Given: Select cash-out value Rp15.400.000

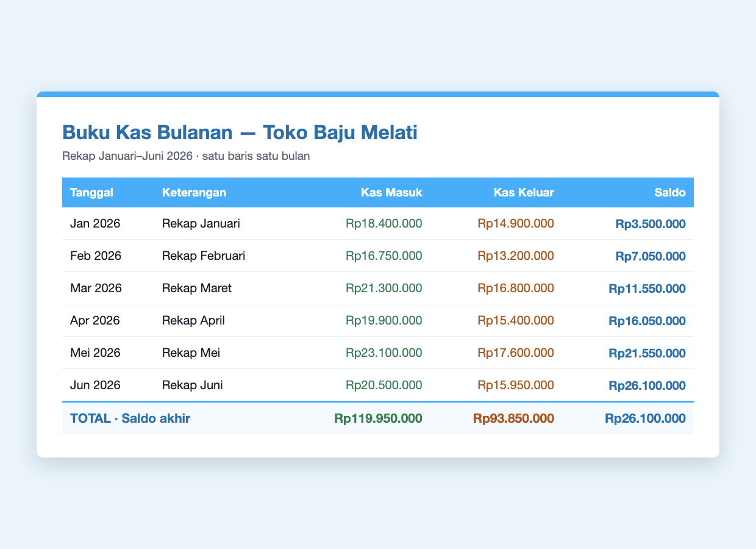Looking at the screenshot, I should 516,321.
